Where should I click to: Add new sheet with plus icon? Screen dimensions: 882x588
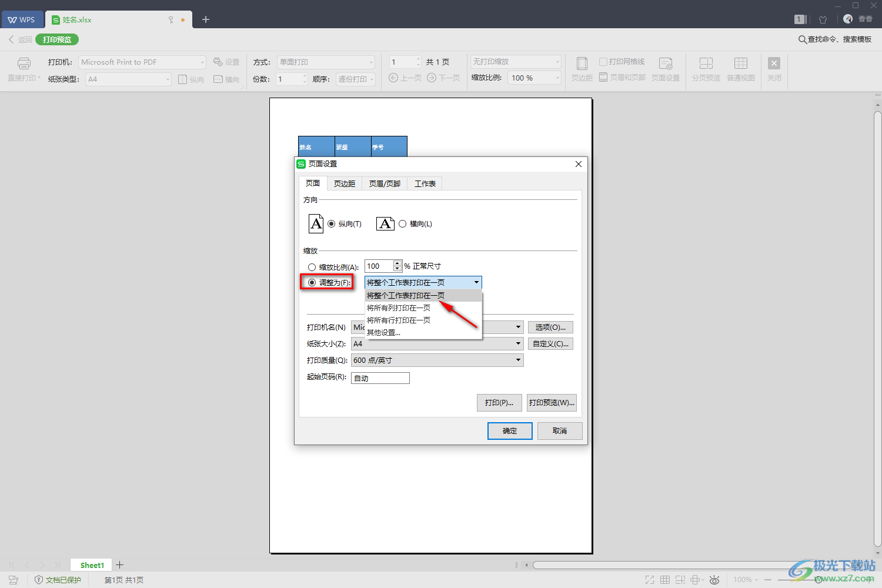(119, 564)
